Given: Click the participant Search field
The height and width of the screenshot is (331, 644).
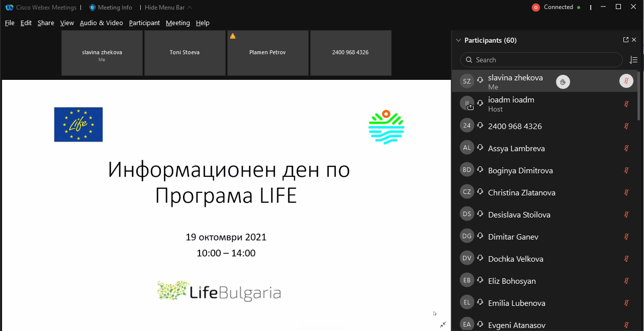Looking at the screenshot, I should 541,60.
